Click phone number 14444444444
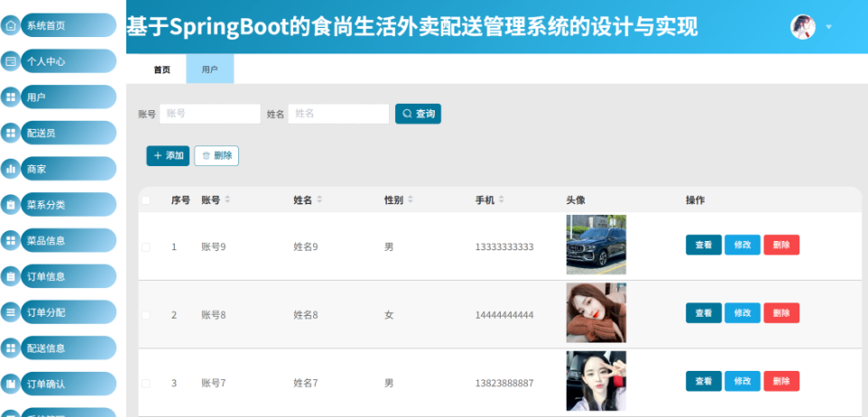Viewport: 868px width, 417px height. 504,315
